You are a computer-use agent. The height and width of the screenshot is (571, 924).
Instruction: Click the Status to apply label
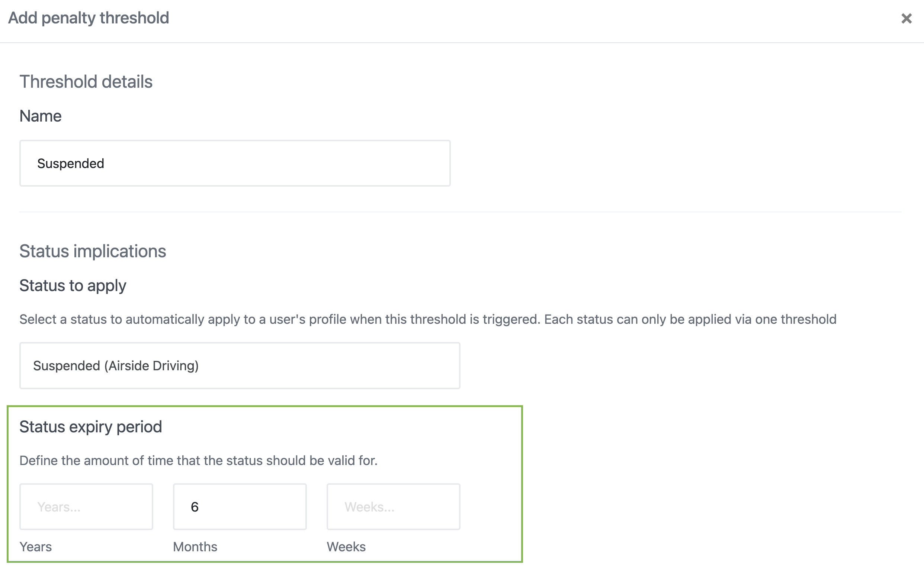[x=73, y=285]
